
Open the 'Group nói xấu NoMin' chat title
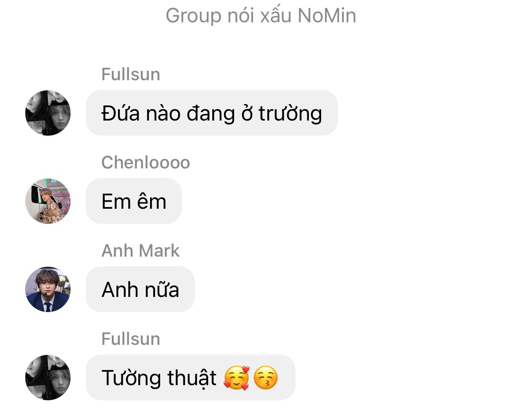(261, 16)
